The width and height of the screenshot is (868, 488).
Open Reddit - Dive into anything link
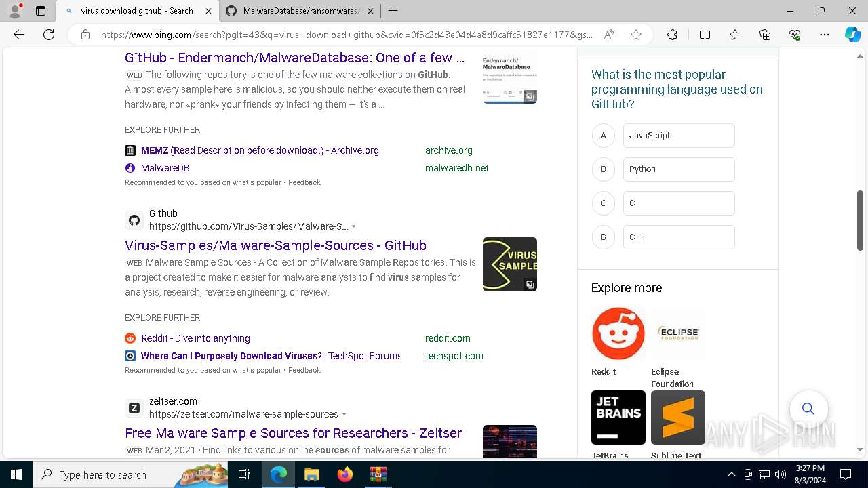point(195,338)
